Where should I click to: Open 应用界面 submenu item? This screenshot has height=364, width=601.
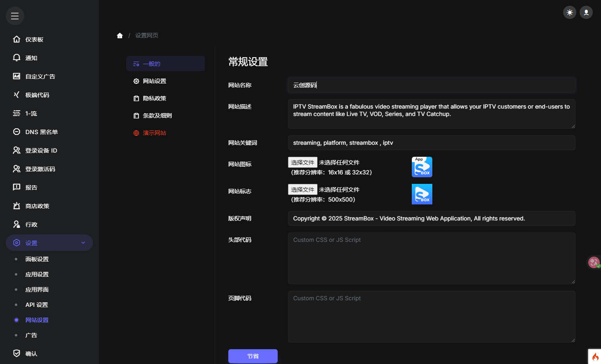(37, 290)
